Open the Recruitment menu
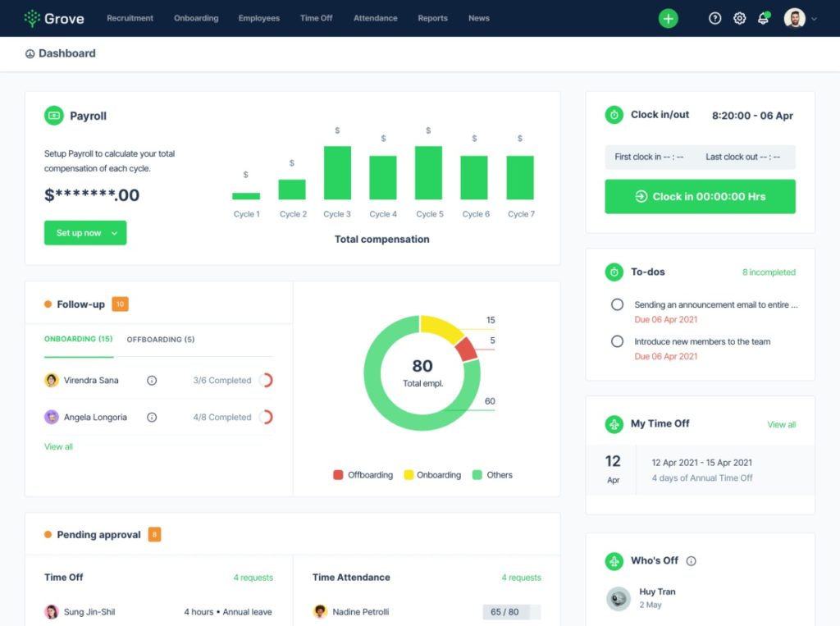The width and height of the screenshot is (840, 626). [130, 18]
